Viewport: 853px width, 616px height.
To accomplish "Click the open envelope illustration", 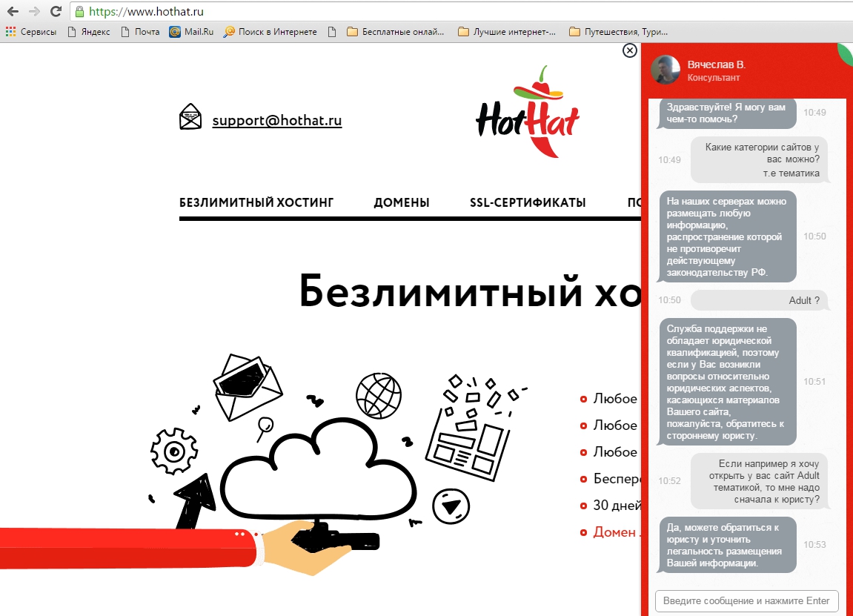I will pyautogui.click(x=248, y=386).
